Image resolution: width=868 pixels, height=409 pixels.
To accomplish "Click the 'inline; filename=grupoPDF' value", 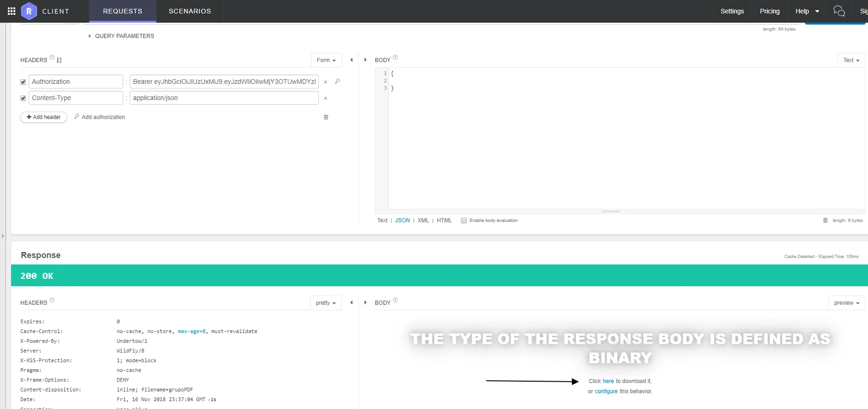I will [155, 390].
